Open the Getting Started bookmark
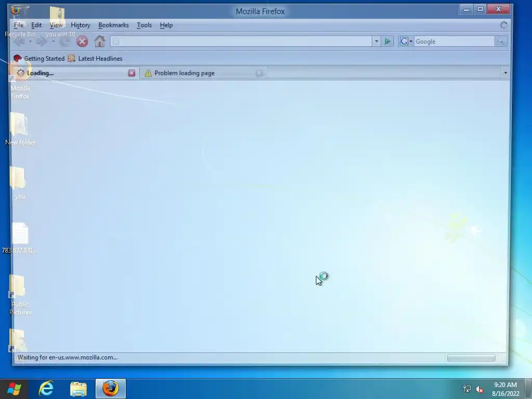The height and width of the screenshot is (399, 532). pos(39,58)
